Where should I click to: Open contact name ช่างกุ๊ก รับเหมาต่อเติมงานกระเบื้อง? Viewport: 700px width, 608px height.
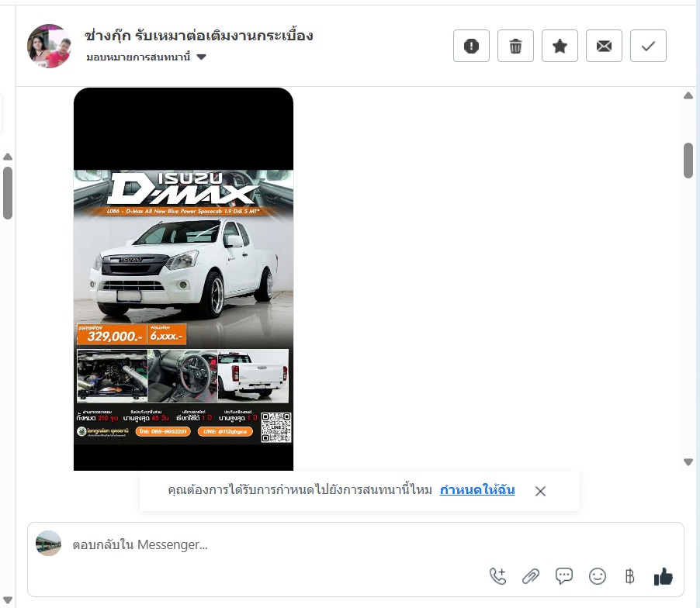click(199, 35)
